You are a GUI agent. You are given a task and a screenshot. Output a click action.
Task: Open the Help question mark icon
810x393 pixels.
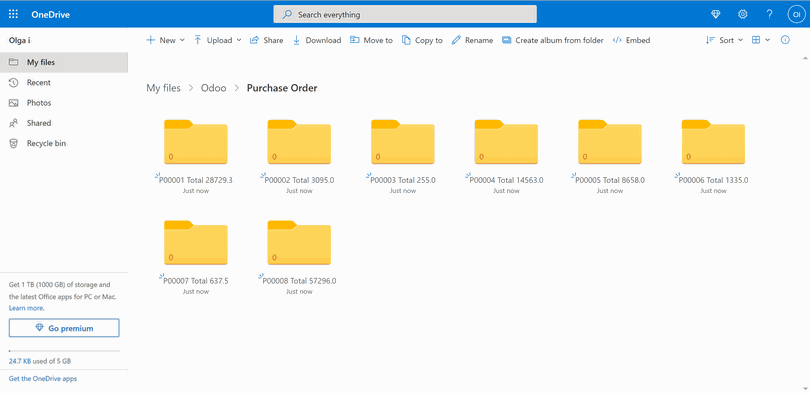[x=769, y=14]
